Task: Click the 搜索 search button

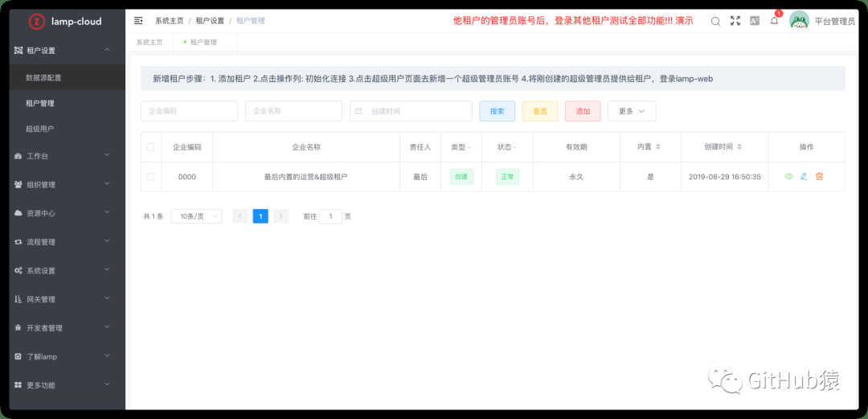Action: 497,111
